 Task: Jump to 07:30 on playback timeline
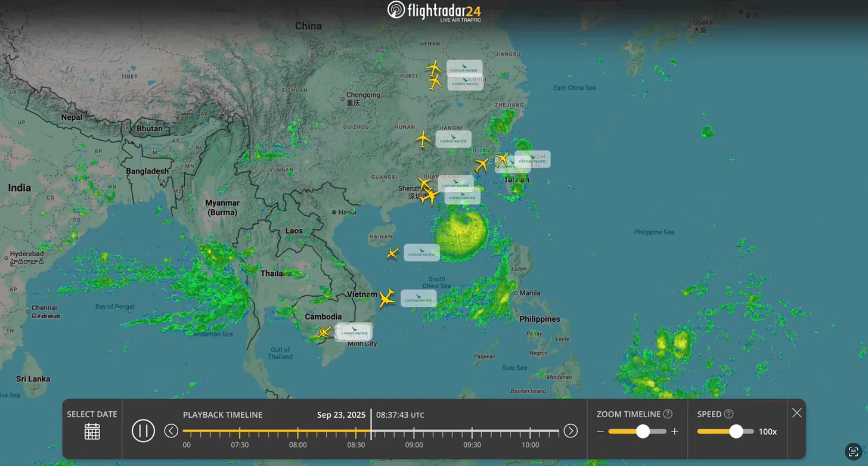coord(240,445)
